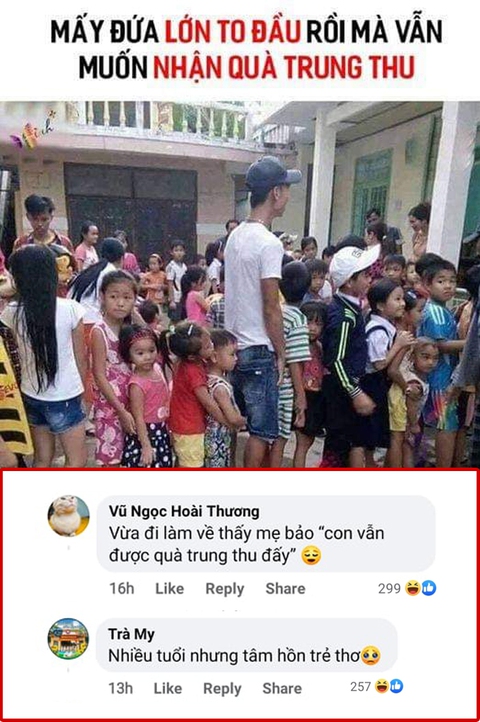The image size is (480, 722).
Task: Like Trà My's comment
Action: coord(168,688)
